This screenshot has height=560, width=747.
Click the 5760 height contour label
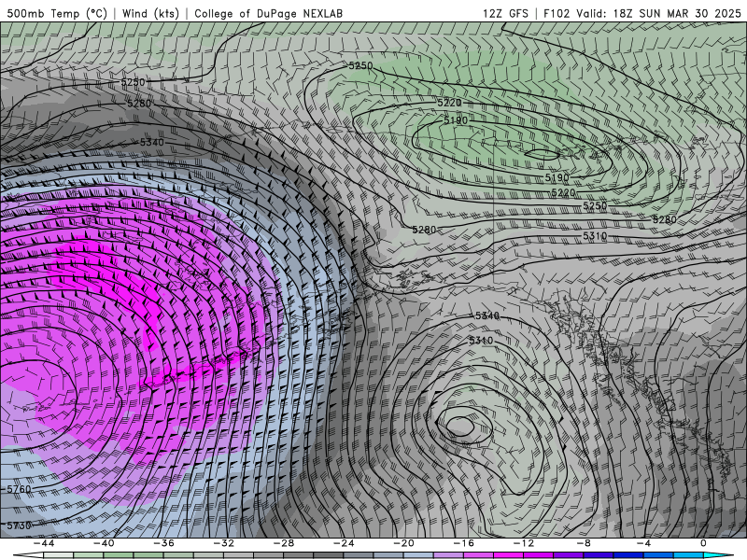coord(19,489)
